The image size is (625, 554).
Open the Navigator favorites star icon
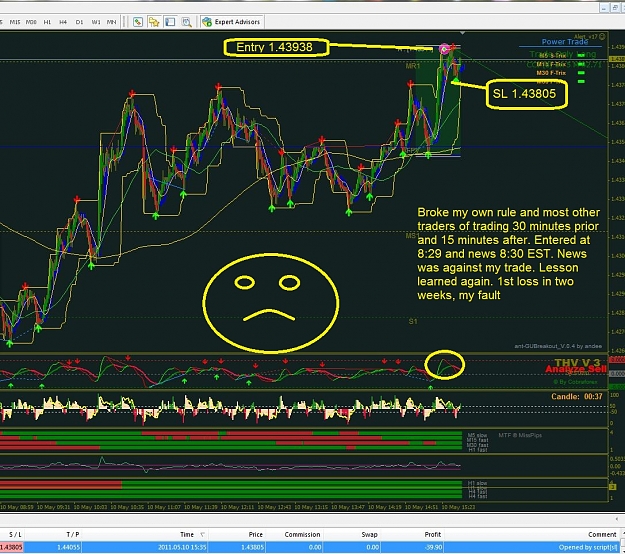pos(154,22)
